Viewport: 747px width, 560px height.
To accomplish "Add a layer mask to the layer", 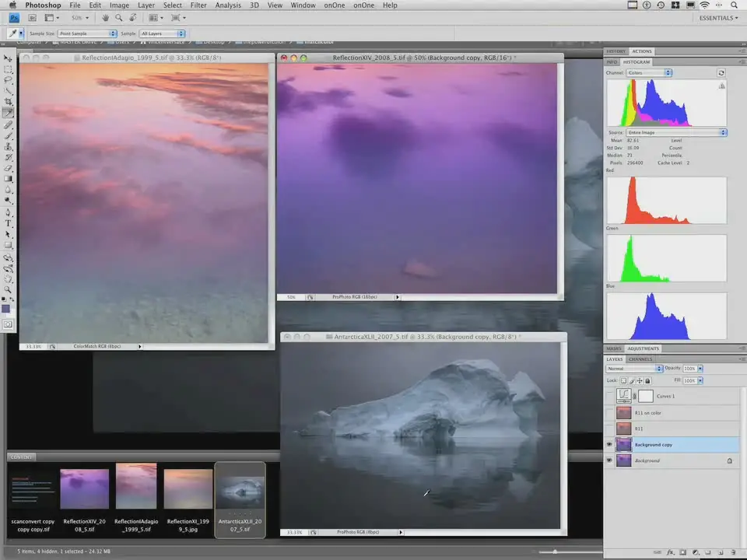I will tap(682, 552).
